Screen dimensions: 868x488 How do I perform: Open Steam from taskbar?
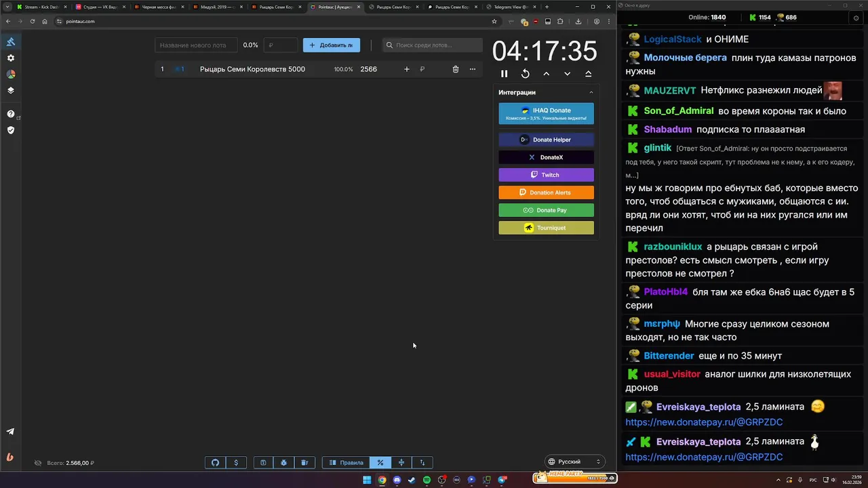click(412, 480)
